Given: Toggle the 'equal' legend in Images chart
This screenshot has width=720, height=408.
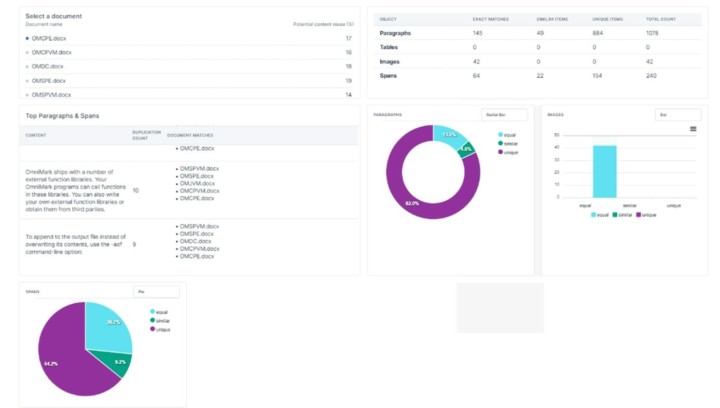Looking at the screenshot, I should pyautogui.click(x=600, y=215).
